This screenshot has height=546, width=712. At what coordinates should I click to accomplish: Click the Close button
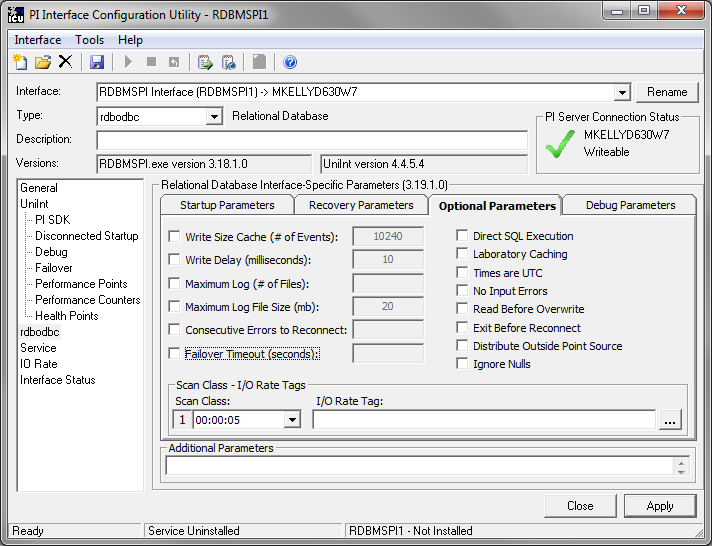[x=580, y=506]
